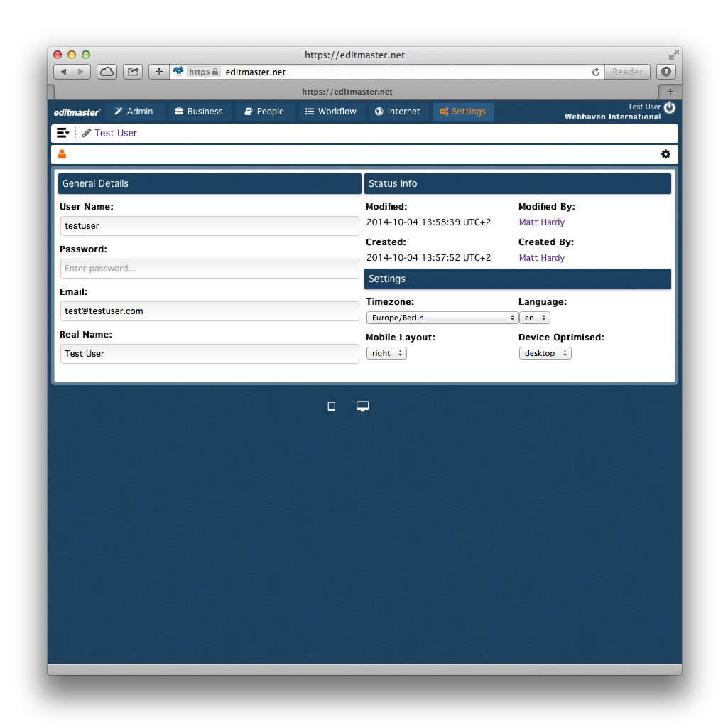Open Safari downloads button
The height and width of the screenshot is (722, 728).
[665, 72]
